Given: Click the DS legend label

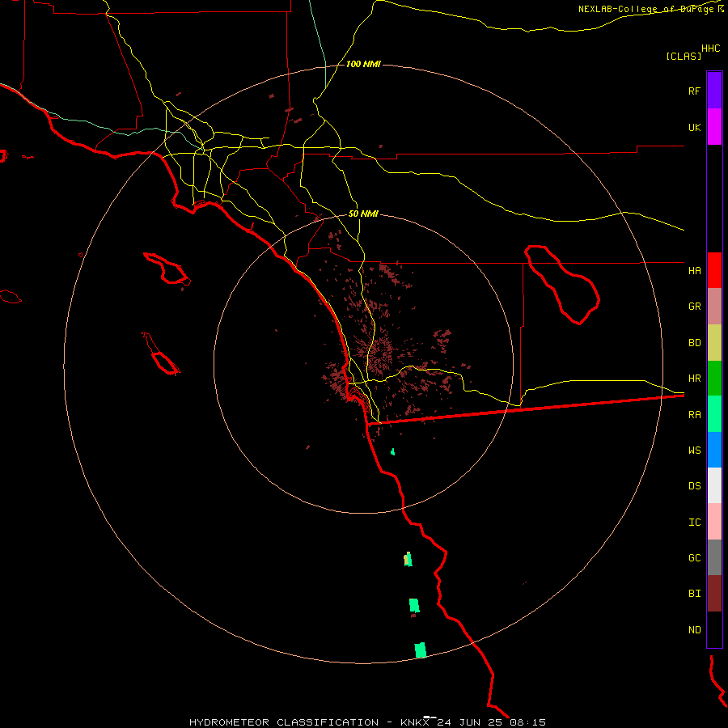Looking at the screenshot, I should [x=694, y=486].
